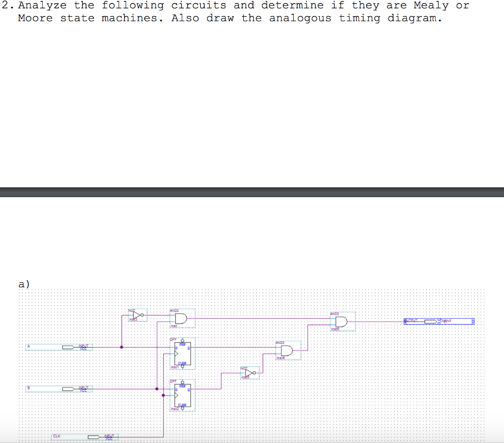
Task: Select the D flip-flop inst2
Action: 183,395
